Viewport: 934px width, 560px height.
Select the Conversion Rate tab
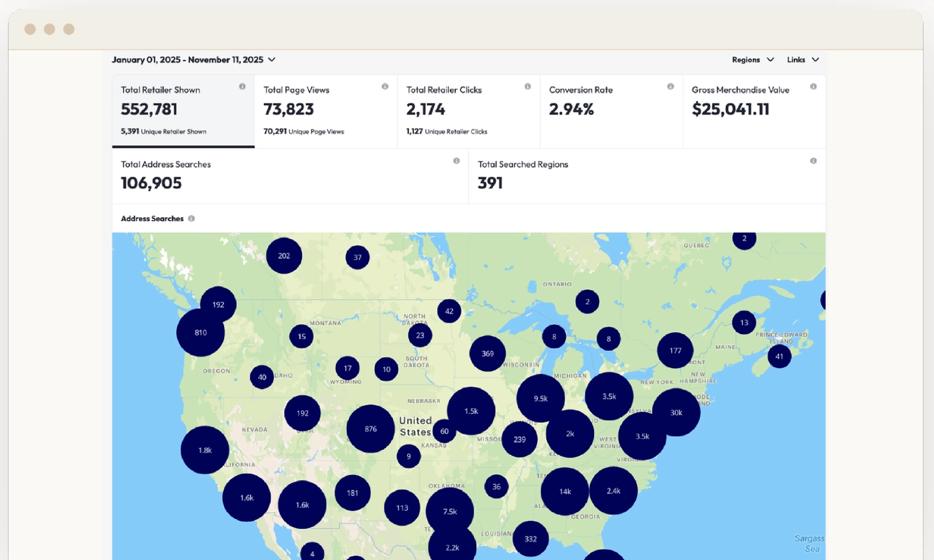(x=611, y=111)
